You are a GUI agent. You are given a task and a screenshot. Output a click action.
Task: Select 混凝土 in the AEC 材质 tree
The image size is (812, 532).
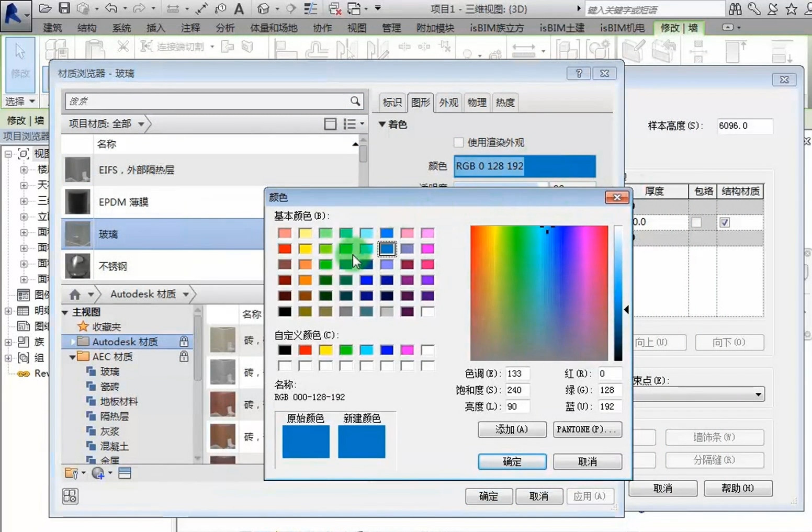(114, 446)
